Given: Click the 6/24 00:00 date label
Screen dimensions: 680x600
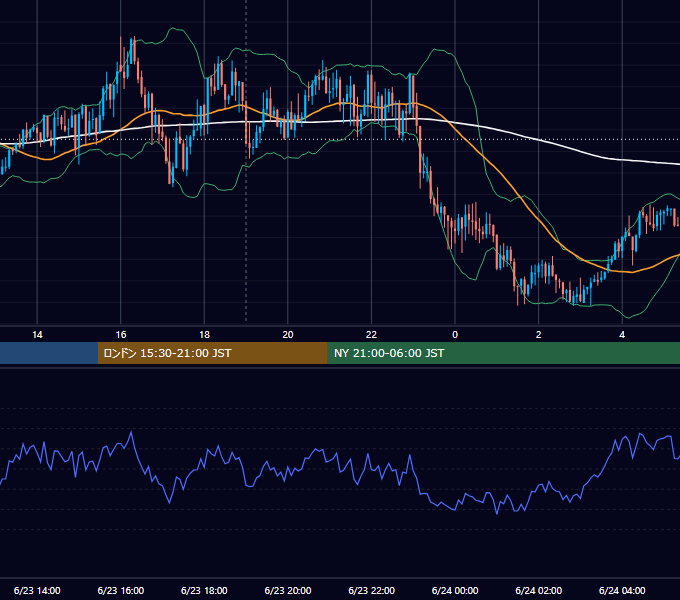Looking at the screenshot, I should (x=455, y=590).
